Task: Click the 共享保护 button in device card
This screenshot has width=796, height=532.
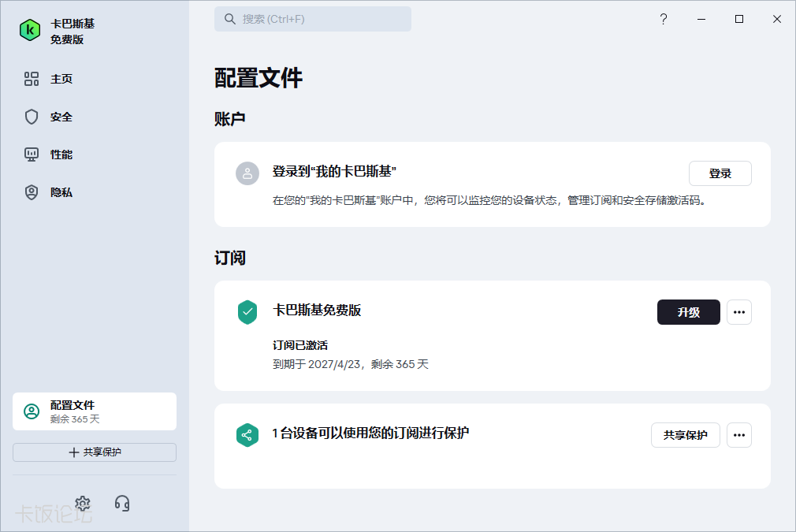Action: 685,435
